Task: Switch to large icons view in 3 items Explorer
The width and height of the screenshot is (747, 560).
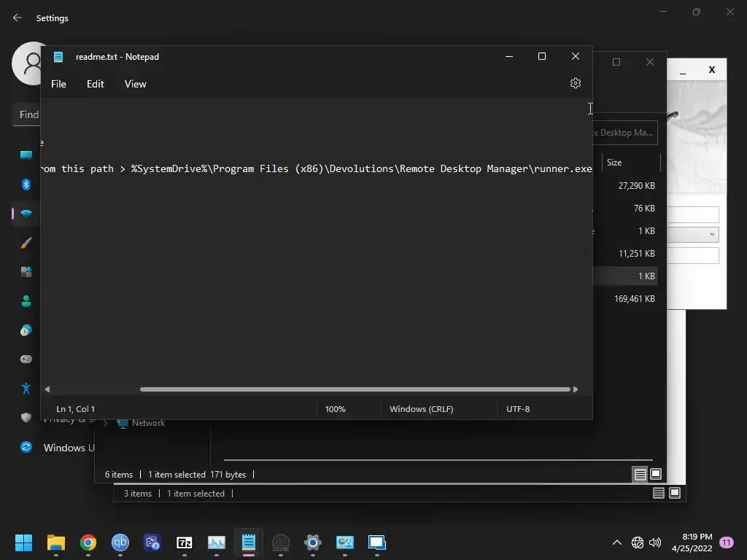Action: click(x=675, y=493)
